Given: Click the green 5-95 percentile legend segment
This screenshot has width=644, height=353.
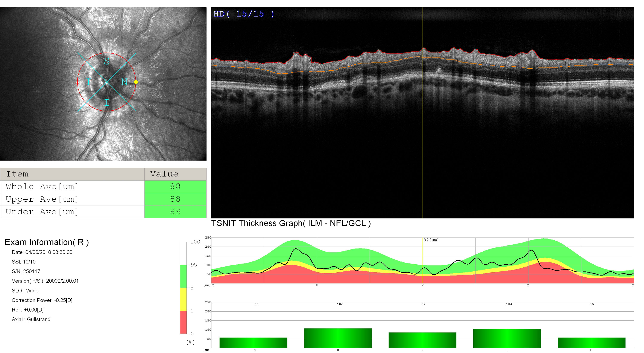Looking at the screenshot, I should click(x=184, y=276).
